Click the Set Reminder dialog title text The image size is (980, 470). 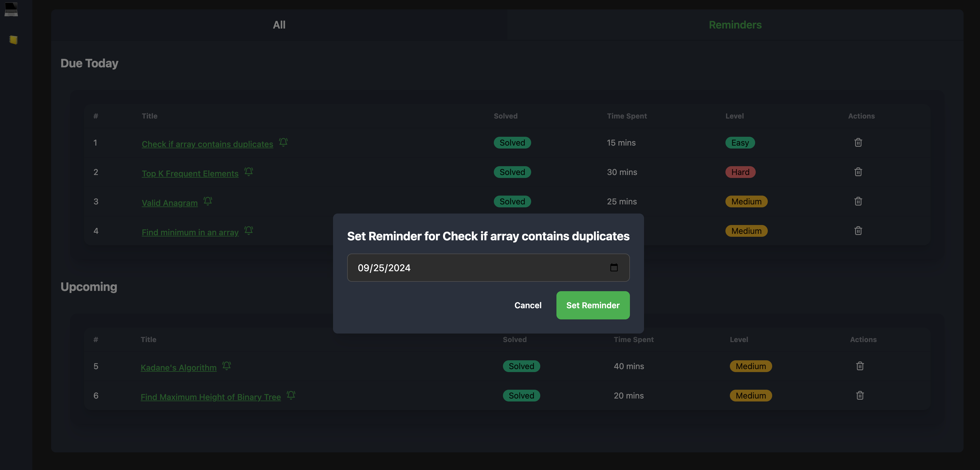[488, 236]
